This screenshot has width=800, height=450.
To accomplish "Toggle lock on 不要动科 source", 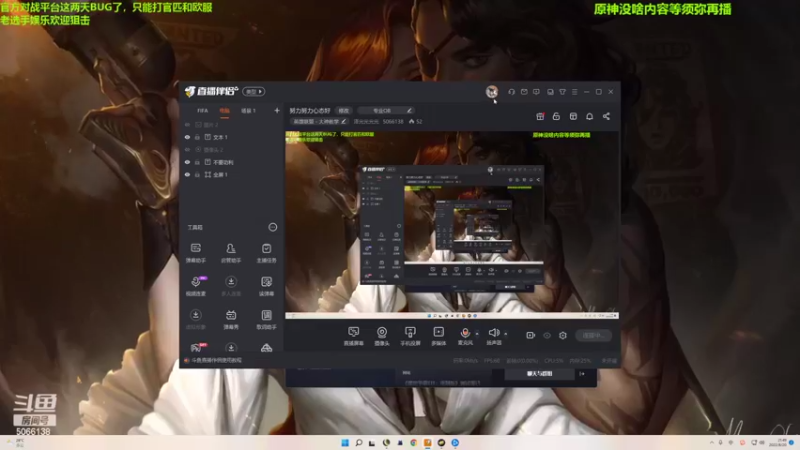I will coord(197,162).
